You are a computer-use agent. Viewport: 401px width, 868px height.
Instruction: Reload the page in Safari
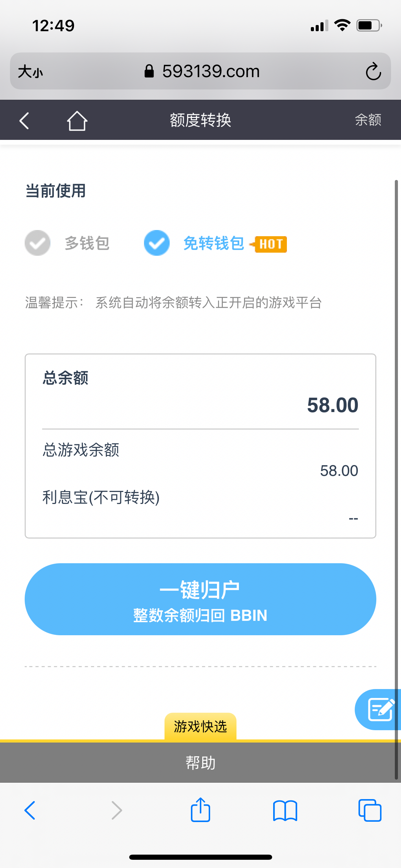(373, 72)
